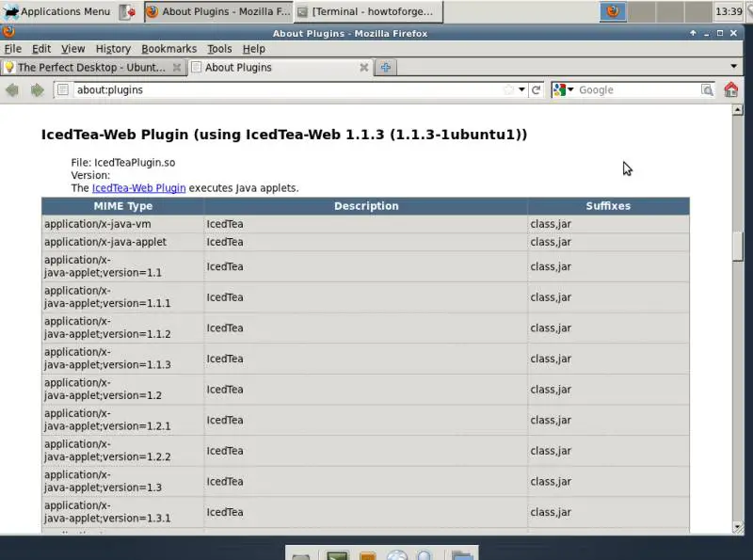Go back with the Back arrow
Viewport: 753px width, 560px height.
click(12, 89)
